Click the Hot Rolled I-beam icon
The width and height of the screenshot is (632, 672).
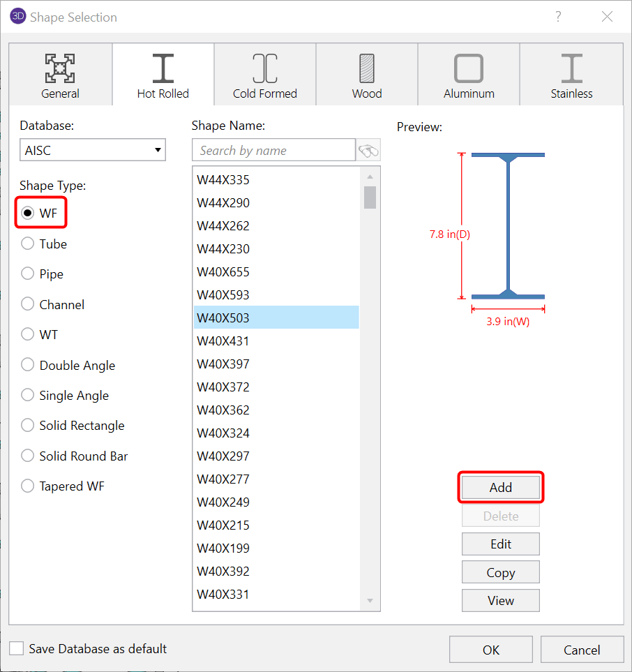click(x=163, y=68)
